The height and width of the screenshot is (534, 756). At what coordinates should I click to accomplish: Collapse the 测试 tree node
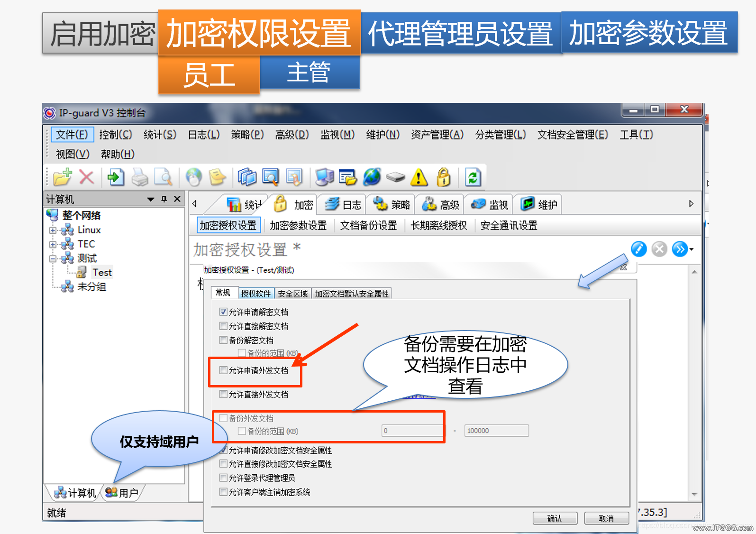coord(53,259)
